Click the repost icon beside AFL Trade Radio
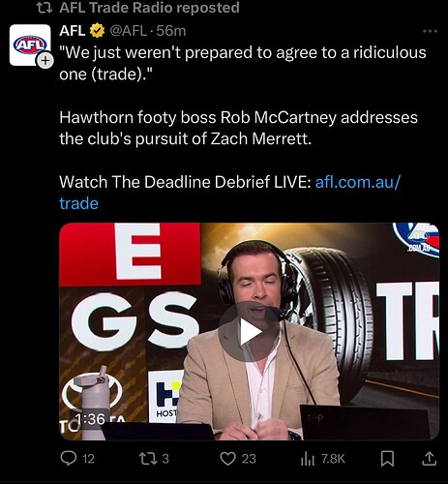 tap(45, 8)
